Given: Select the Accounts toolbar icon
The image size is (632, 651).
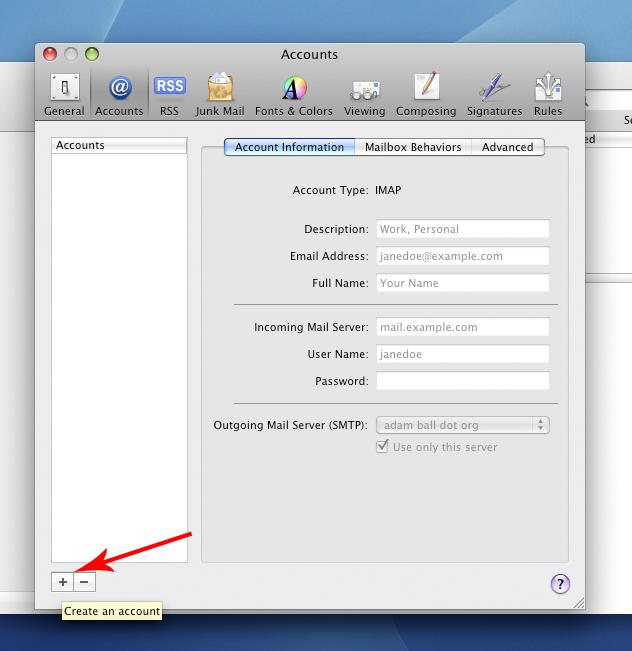Looking at the screenshot, I should [x=119, y=94].
